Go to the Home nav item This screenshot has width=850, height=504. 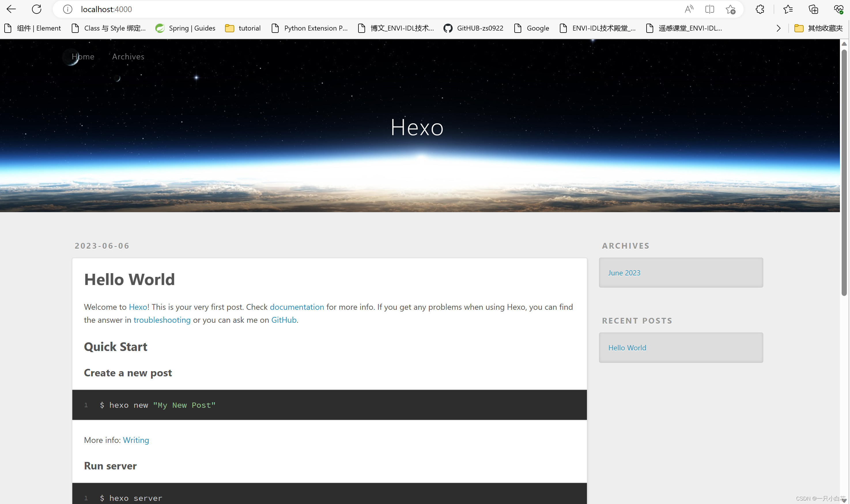pyautogui.click(x=83, y=57)
